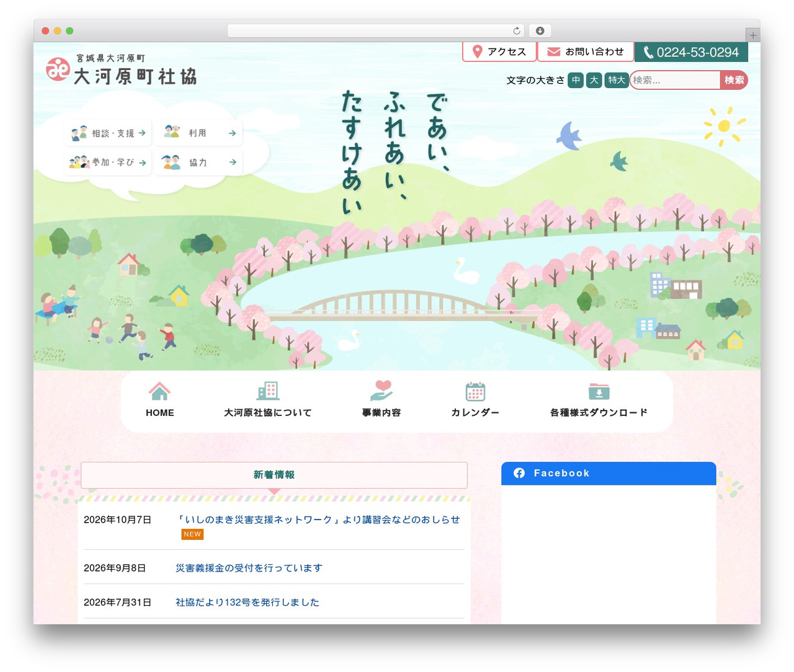Click the orange NEW badge
The image size is (794, 672).
point(192,534)
